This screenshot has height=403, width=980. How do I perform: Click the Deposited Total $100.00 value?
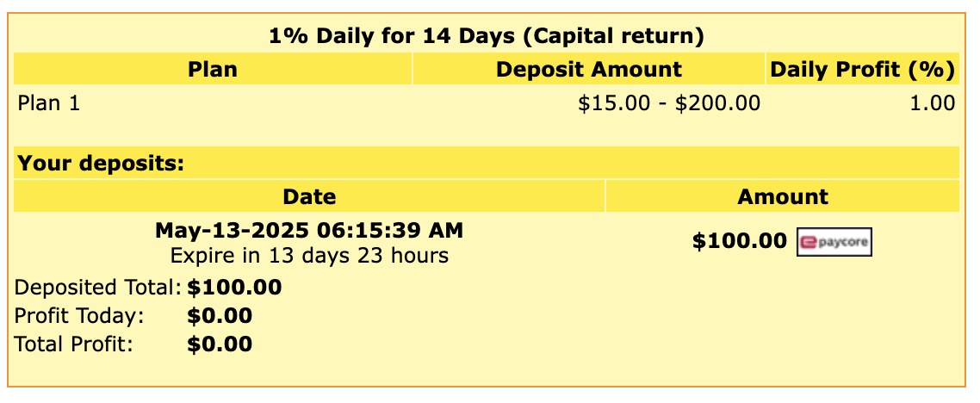tap(234, 288)
